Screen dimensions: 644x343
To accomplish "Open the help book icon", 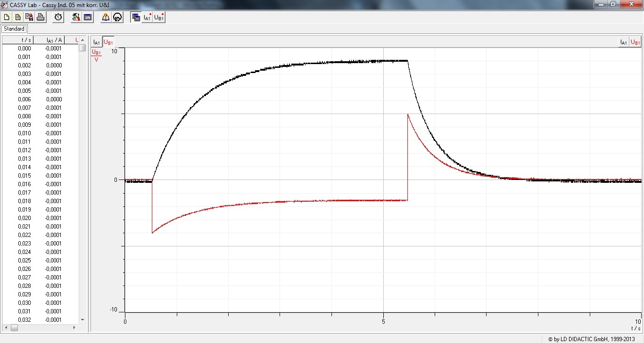I will click(106, 17).
